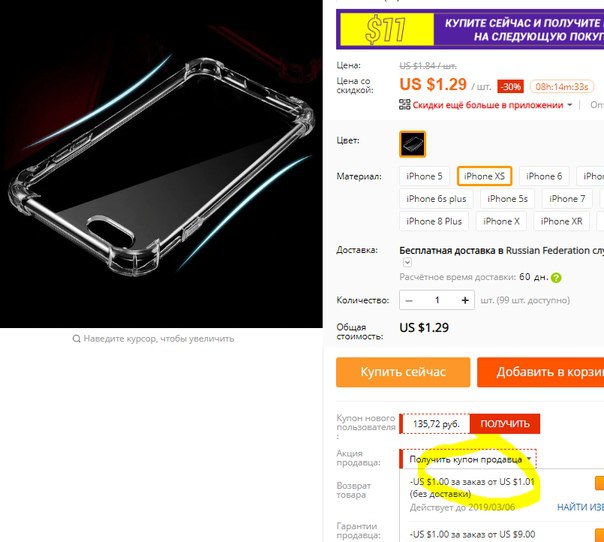Pick the iPhone XR option

tap(561, 221)
